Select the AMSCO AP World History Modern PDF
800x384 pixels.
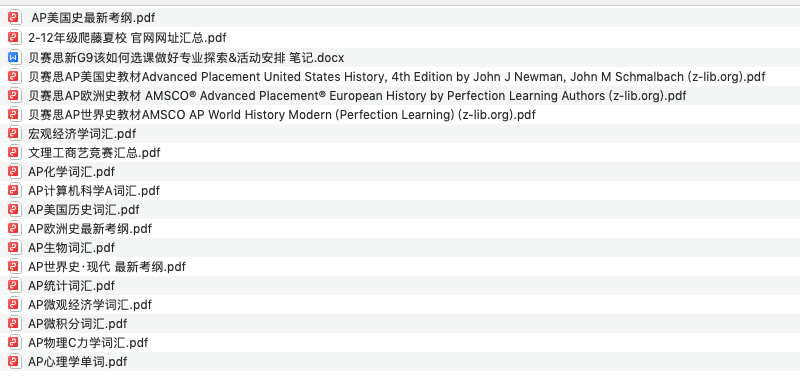(400, 115)
